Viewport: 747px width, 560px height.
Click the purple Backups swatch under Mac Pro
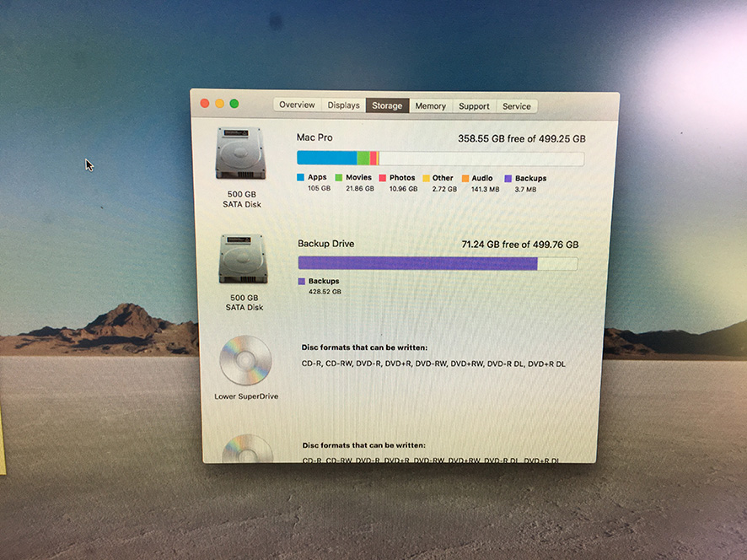pos(508,179)
